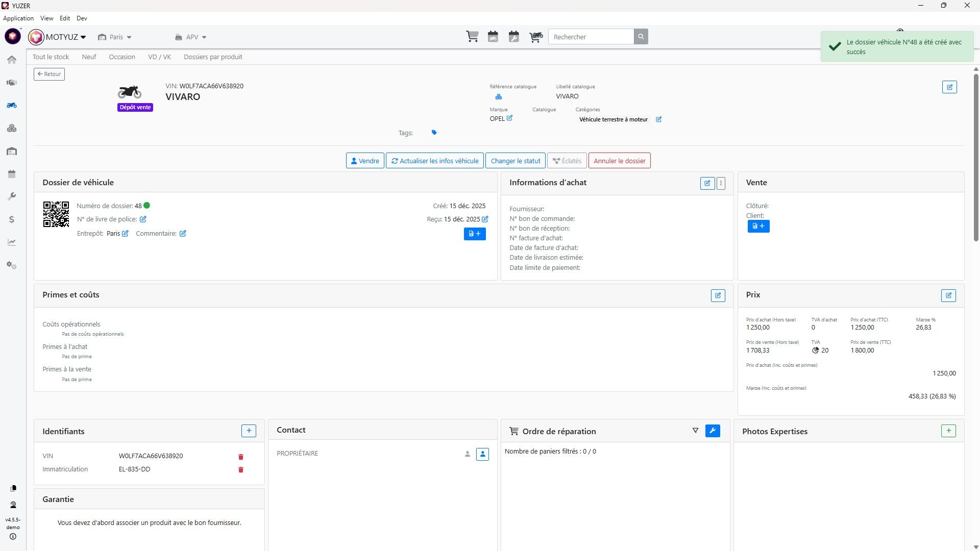Screen dimensions: 980x551
Task: Click the dollar sign finance sidebar icon
Action: (12, 219)
